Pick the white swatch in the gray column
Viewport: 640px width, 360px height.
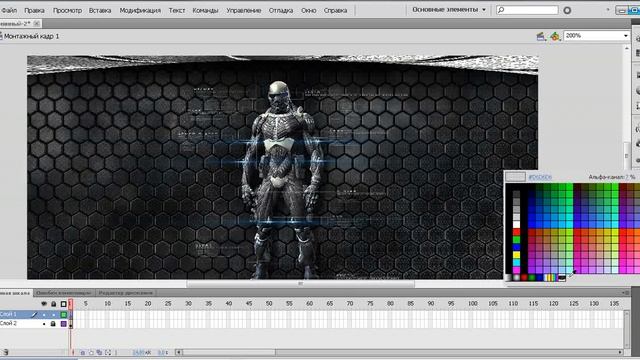coord(516,224)
